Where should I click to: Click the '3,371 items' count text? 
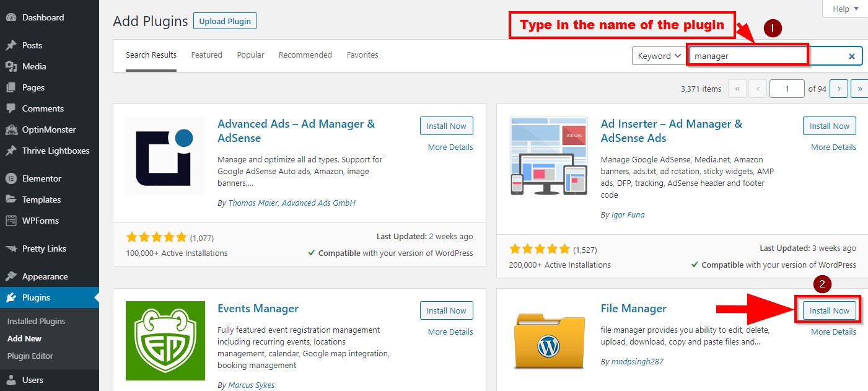coord(701,89)
